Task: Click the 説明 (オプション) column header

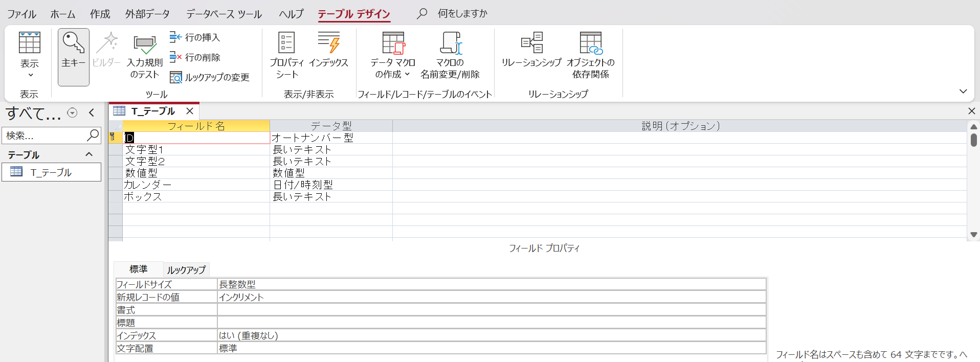Action: [680, 126]
